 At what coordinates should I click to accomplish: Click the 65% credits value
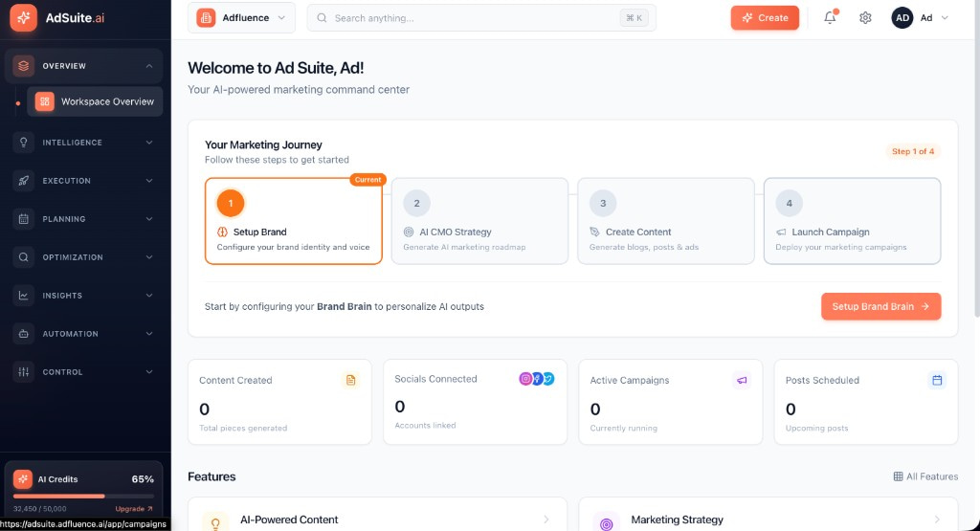(x=143, y=479)
